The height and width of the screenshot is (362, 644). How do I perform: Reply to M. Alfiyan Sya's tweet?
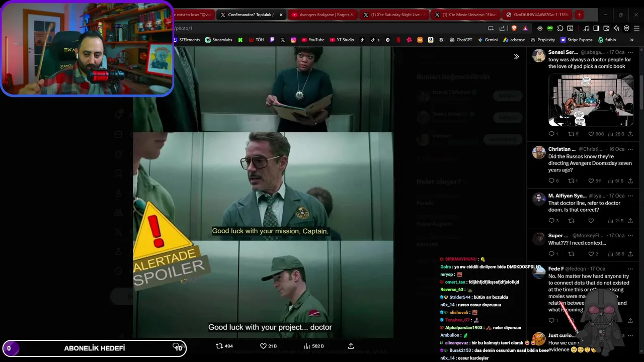pyautogui.click(x=553, y=221)
